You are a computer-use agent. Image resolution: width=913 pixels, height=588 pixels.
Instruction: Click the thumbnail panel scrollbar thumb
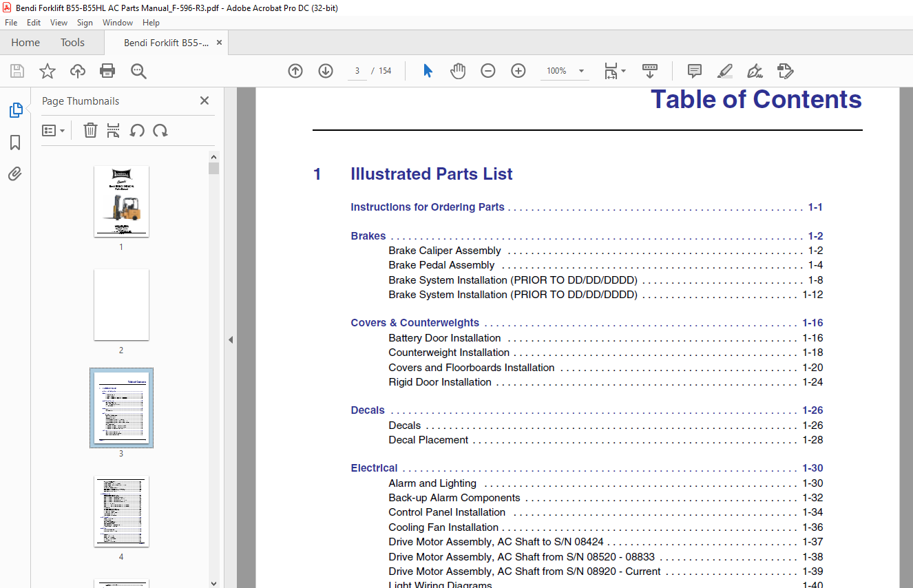click(213, 169)
